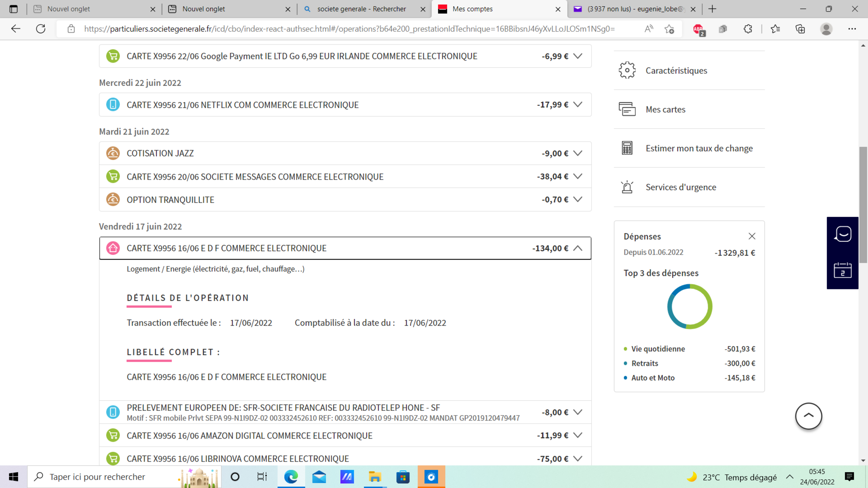The height and width of the screenshot is (488, 868).
Task: Expand the AMAZON DIGITAL -11,99 € transaction
Action: 578,435
